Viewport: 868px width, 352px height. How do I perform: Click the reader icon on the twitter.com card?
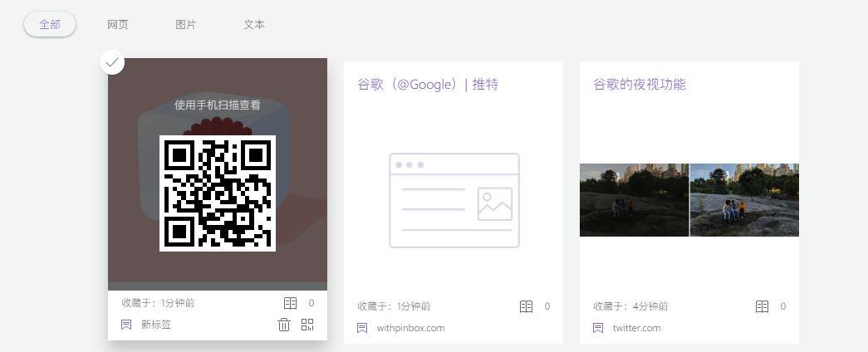tap(762, 306)
